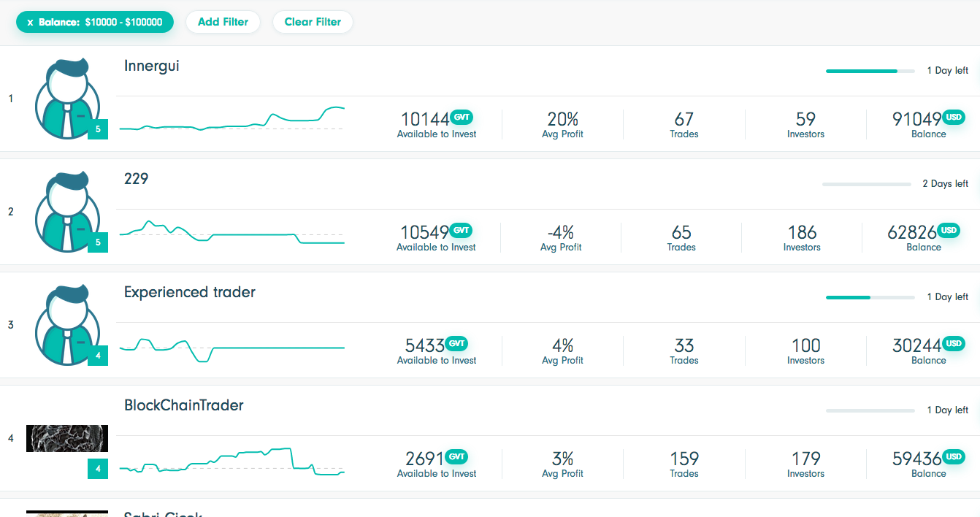The image size is (980, 517).
Task: Click the Experienced trader period progress bar
Action: (x=870, y=297)
